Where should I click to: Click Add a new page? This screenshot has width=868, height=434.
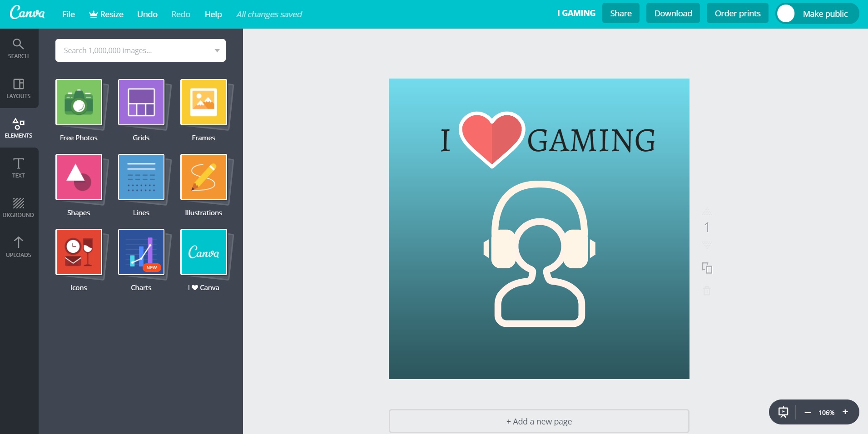539,421
